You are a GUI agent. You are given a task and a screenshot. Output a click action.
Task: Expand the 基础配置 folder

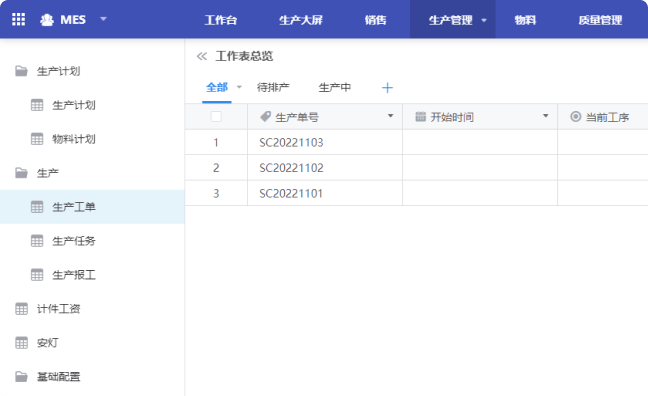pos(58,376)
